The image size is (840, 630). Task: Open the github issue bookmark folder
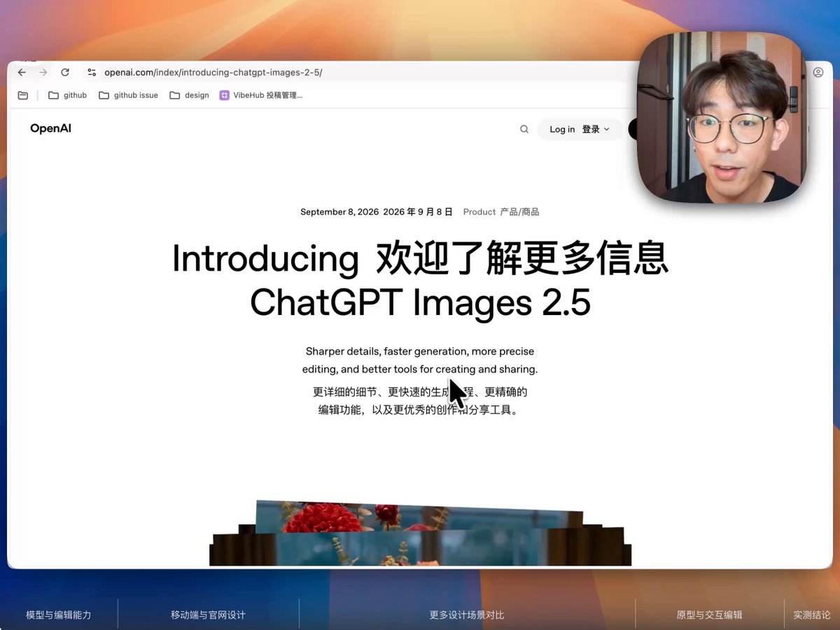128,95
